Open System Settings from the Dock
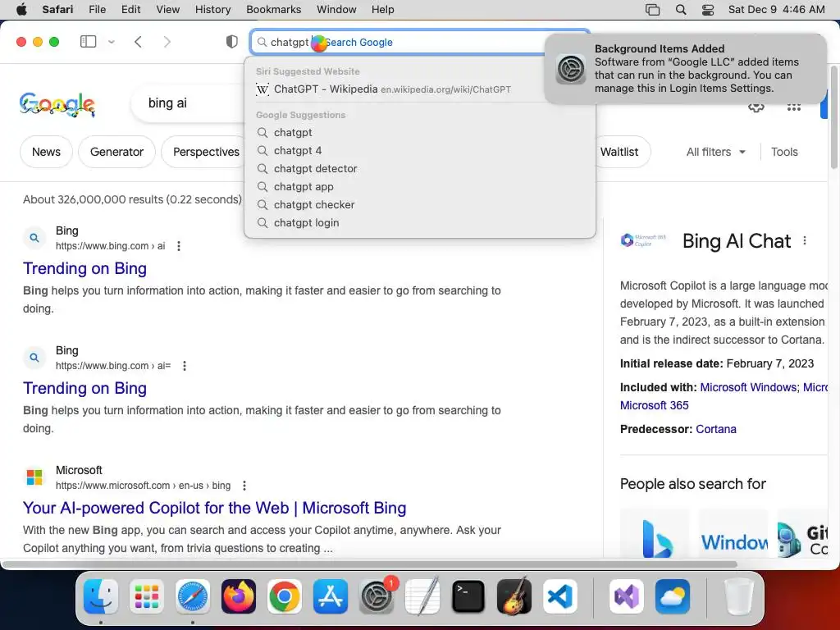 tap(376, 596)
